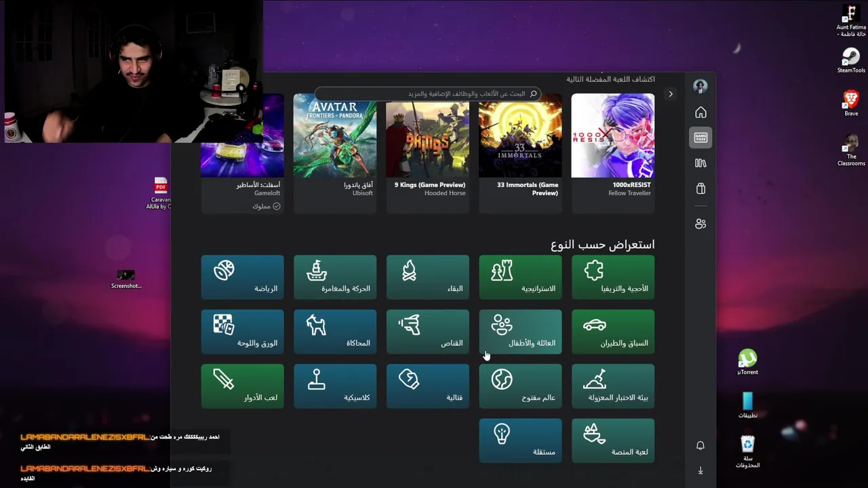Choose the مستقلة indie genre tile
Viewport: 868px width, 488px height.
click(x=520, y=441)
